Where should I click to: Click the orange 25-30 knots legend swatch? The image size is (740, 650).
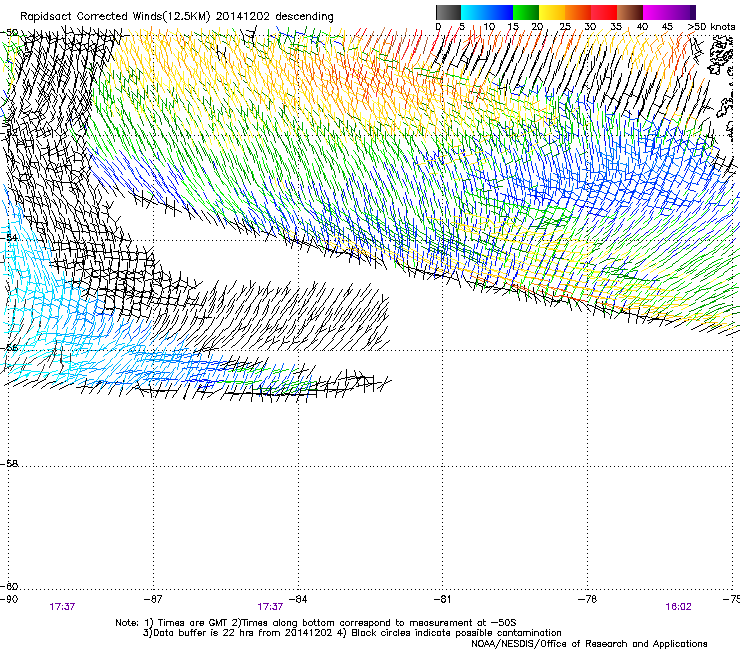pos(578,12)
